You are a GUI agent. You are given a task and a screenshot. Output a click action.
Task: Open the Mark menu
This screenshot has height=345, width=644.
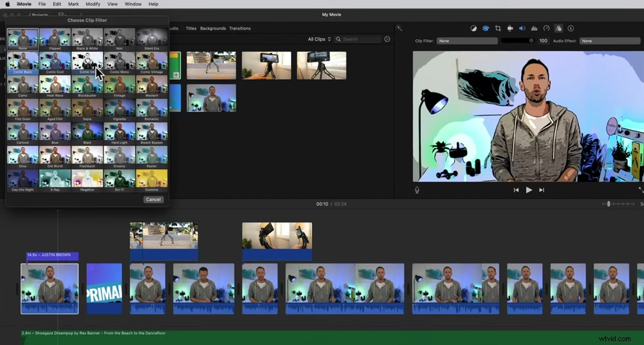coord(73,4)
